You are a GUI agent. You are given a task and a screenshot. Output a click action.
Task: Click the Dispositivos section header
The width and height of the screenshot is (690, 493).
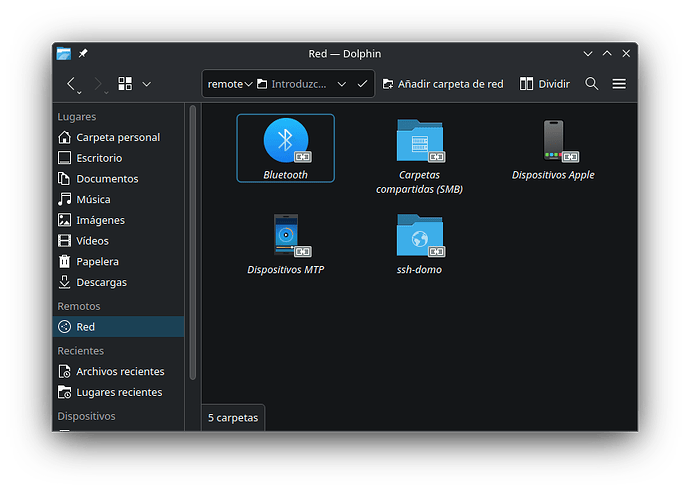tap(86, 416)
